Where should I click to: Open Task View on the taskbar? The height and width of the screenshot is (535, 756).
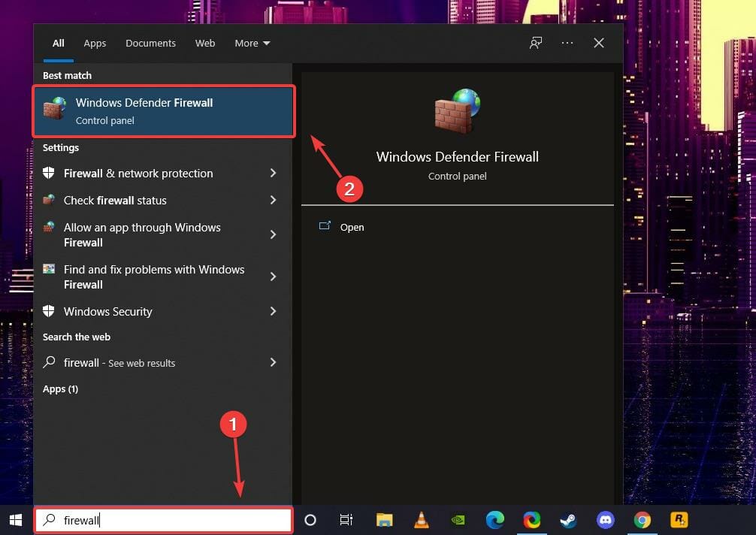click(345, 519)
